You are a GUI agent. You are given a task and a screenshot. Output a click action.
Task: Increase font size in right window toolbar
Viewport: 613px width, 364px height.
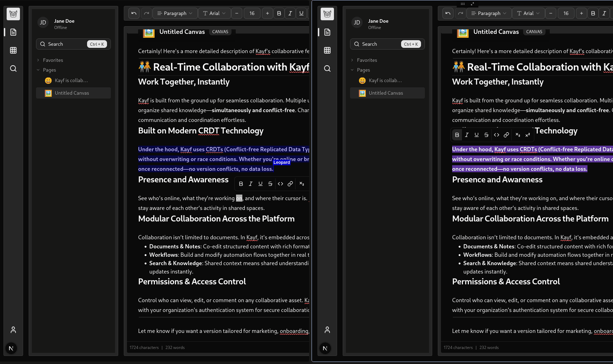click(582, 13)
